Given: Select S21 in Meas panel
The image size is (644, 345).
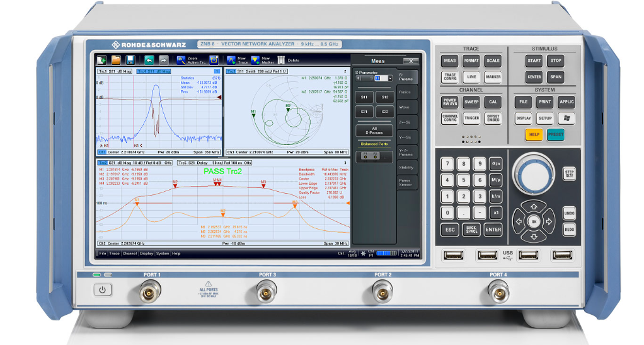Looking at the screenshot, I should [364, 112].
